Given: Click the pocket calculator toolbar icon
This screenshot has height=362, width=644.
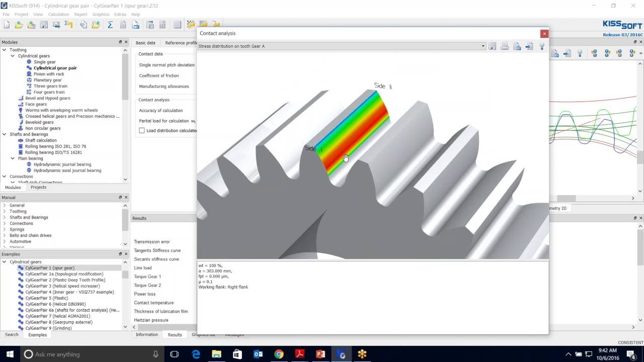Looking at the screenshot, I should (x=163, y=25).
